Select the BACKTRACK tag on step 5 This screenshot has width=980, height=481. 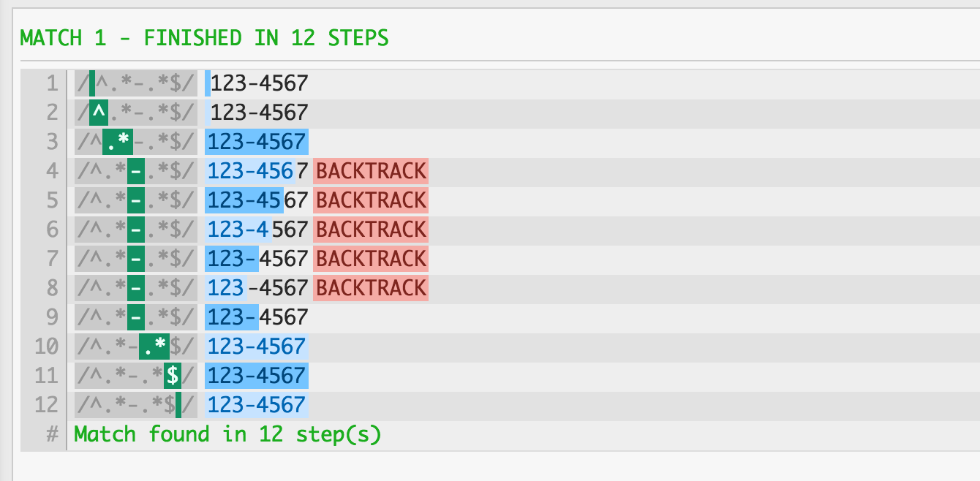click(x=371, y=200)
